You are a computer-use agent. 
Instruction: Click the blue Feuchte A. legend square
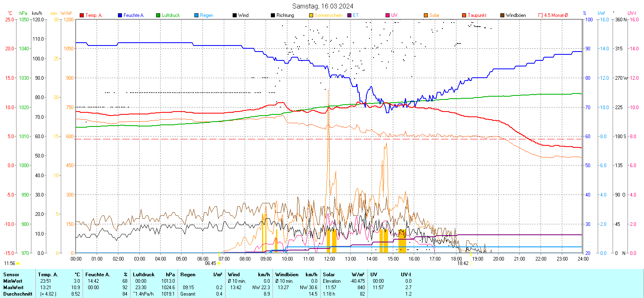[x=120, y=15]
